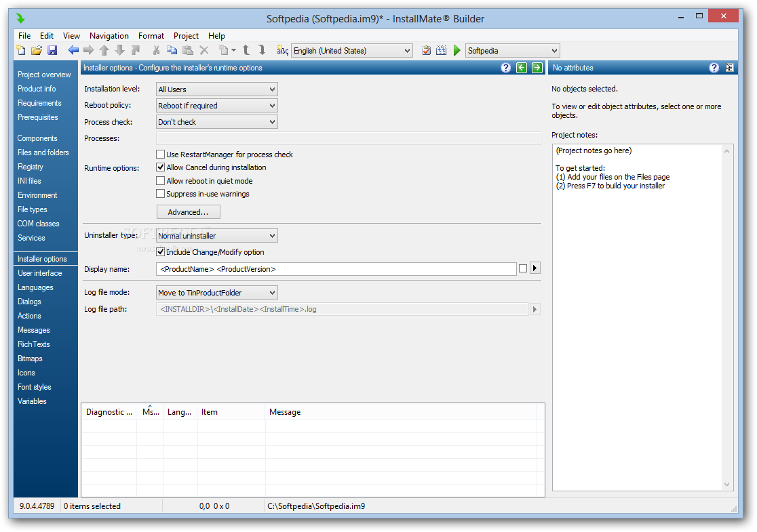
Task: Click the attributes panel options icon
Action: tap(729, 68)
